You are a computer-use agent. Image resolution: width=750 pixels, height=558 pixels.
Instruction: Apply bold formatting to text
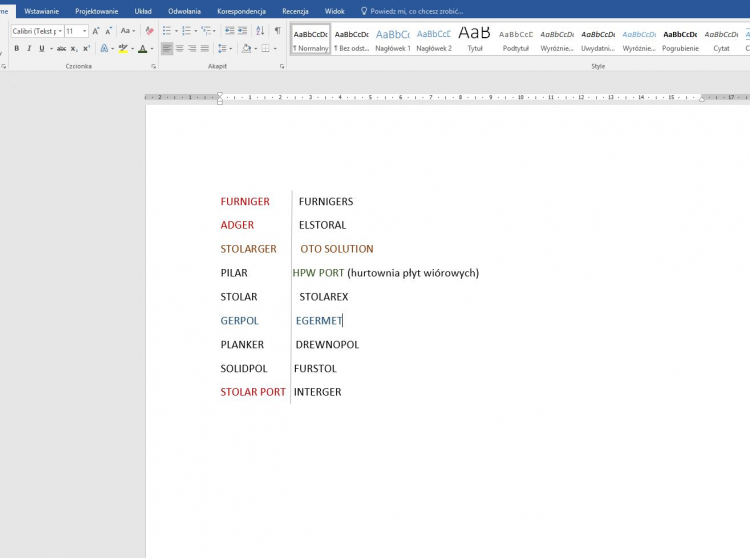coord(16,48)
